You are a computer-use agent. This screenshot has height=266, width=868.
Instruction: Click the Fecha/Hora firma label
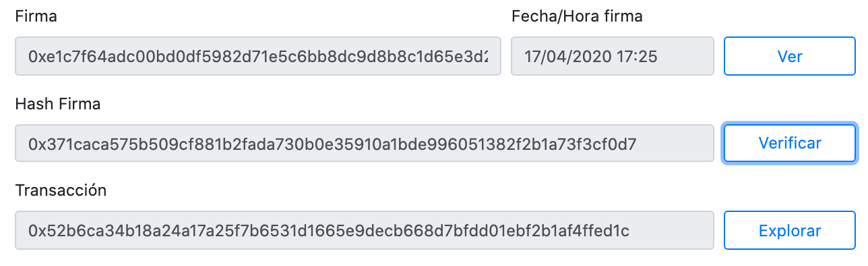coord(577,17)
